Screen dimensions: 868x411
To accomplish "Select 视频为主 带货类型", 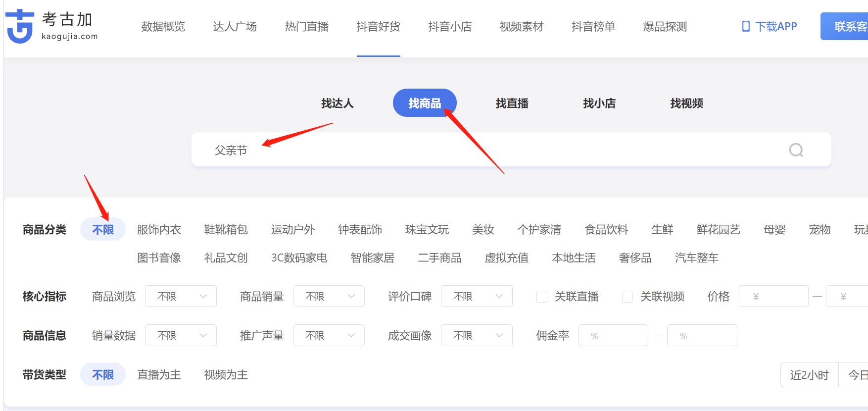I will pos(226,374).
